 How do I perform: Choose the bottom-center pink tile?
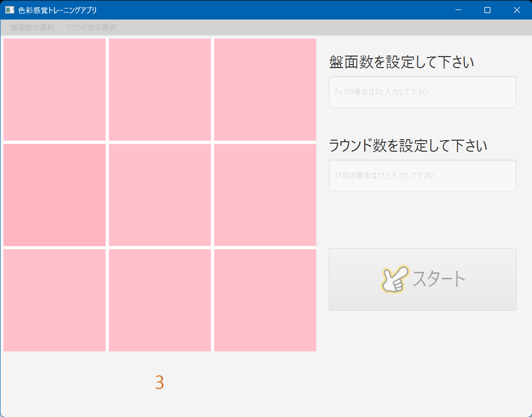(x=160, y=300)
